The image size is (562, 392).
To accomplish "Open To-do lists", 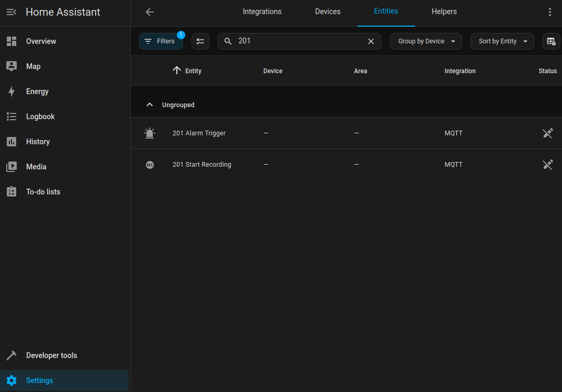I will point(64,191).
